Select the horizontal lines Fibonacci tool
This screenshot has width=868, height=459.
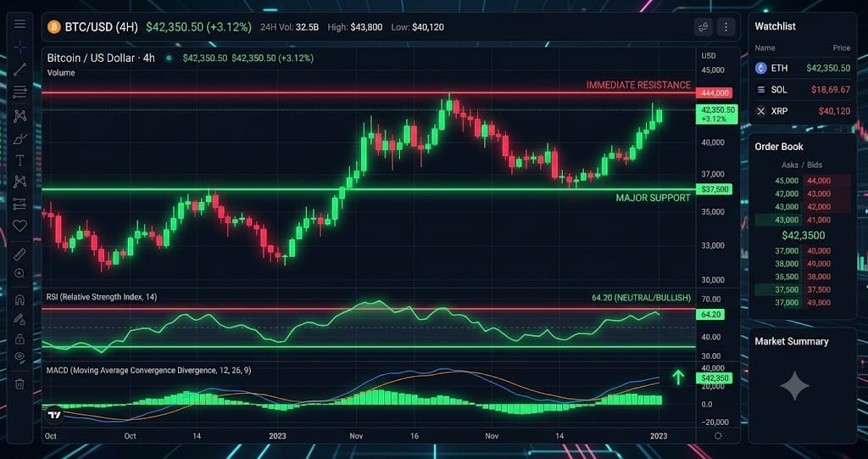pyautogui.click(x=20, y=92)
